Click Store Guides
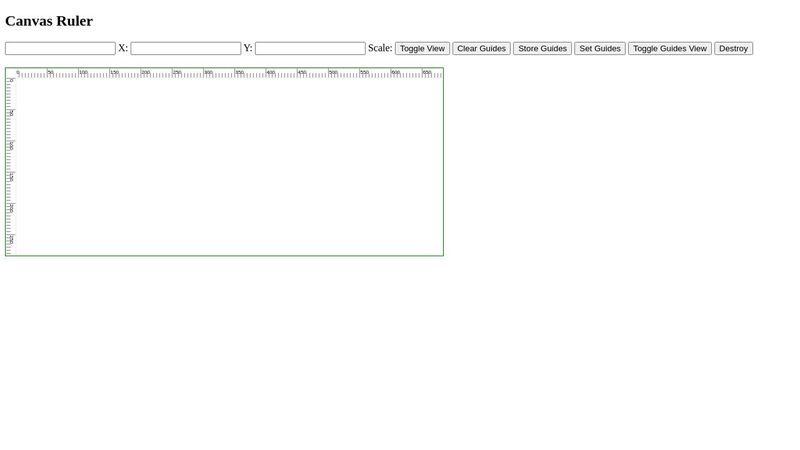The width and height of the screenshot is (800, 450). (542, 48)
